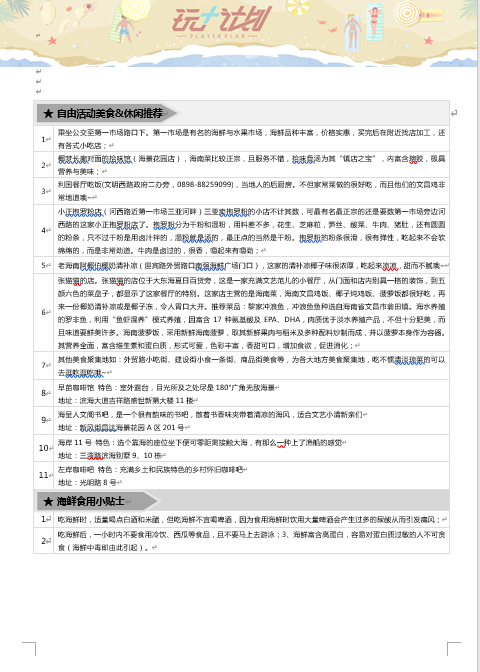The width and height of the screenshot is (480, 672).
Task: Click number cell 8 in the food table
Action: [44, 393]
